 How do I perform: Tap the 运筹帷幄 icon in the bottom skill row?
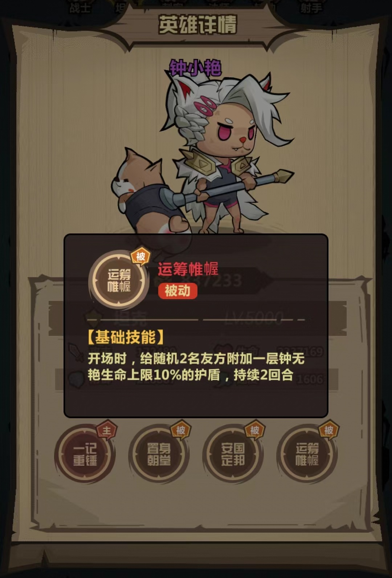pyautogui.click(x=307, y=454)
